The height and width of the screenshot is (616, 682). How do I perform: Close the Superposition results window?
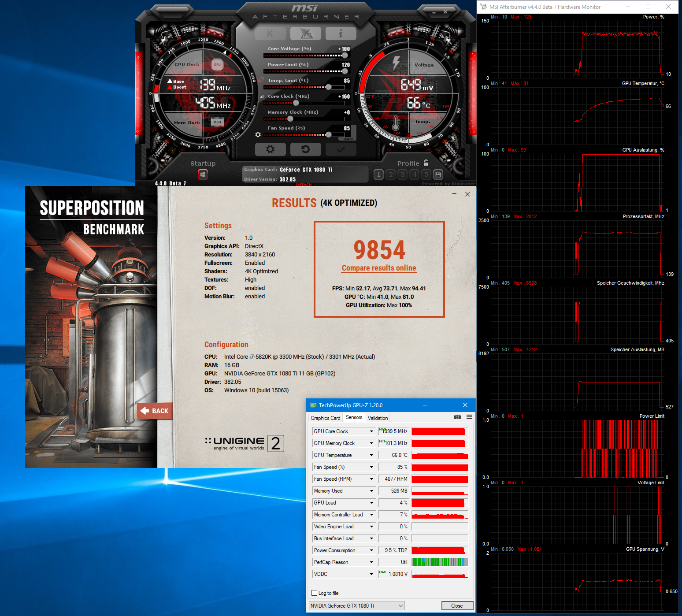point(467,194)
